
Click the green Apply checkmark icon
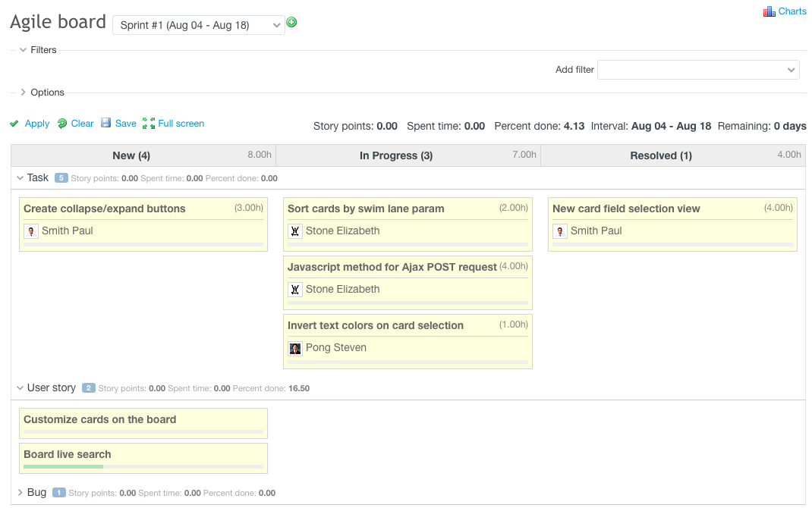14,124
